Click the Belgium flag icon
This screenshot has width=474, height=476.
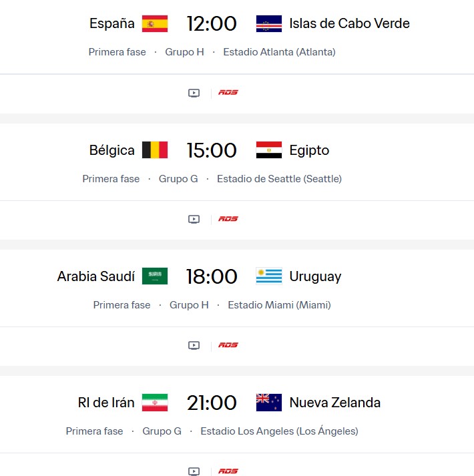coord(155,150)
